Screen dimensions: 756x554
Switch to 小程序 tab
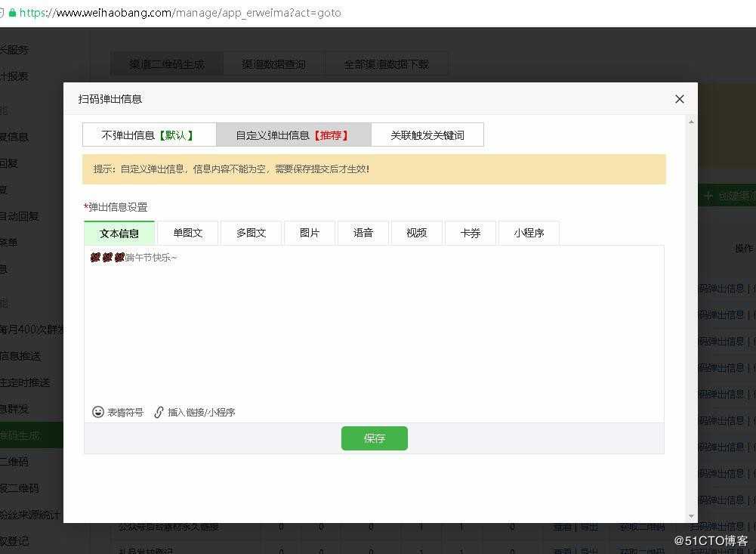coord(529,233)
